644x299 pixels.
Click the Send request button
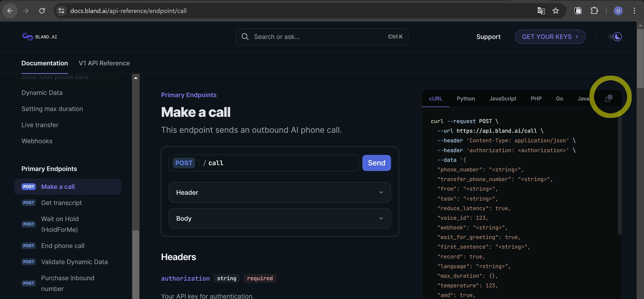pos(376,163)
